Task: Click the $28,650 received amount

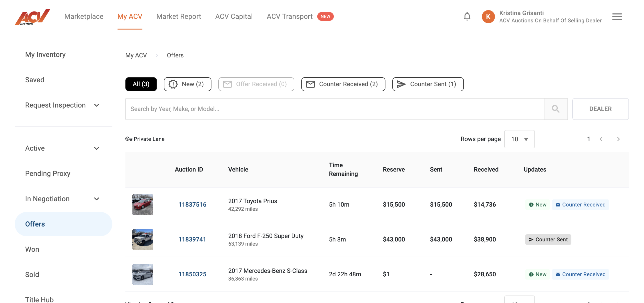Action: pyautogui.click(x=485, y=274)
